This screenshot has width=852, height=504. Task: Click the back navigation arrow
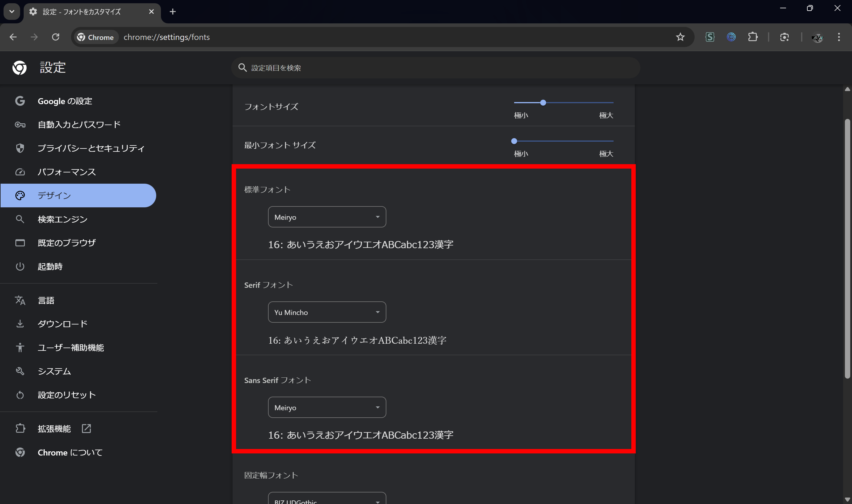(13, 37)
